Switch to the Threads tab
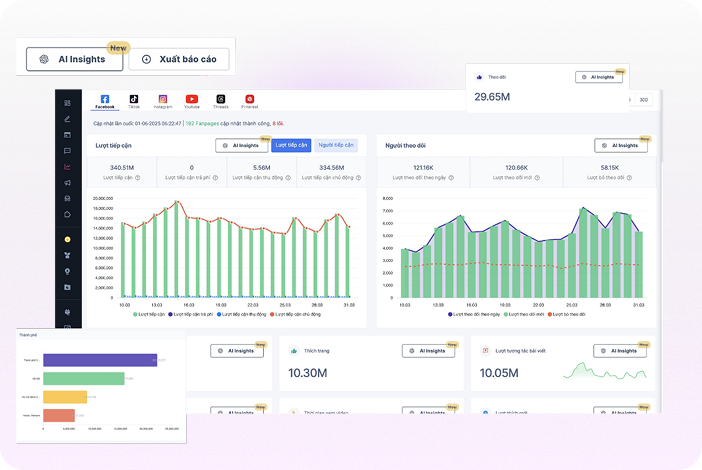Image resolution: width=702 pixels, height=470 pixels. point(221,102)
